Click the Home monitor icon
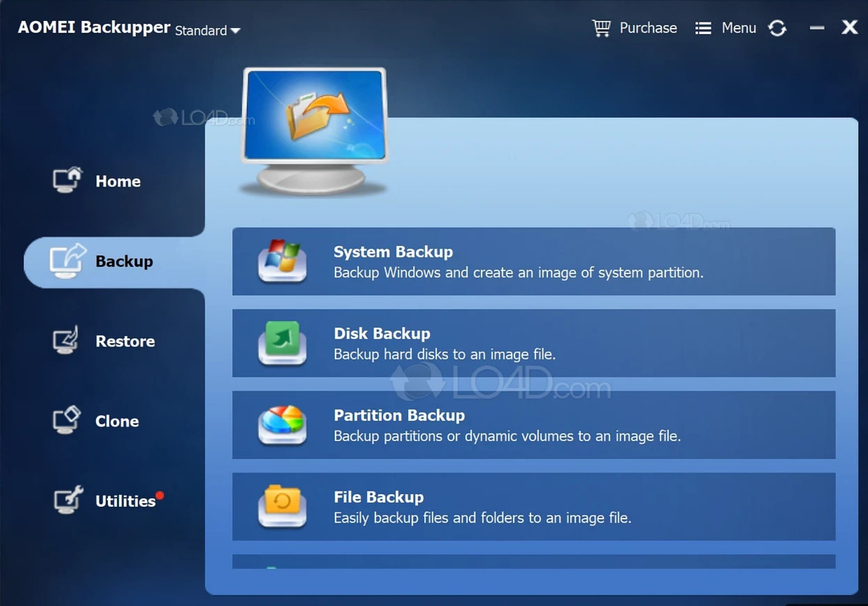 (67, 180)
